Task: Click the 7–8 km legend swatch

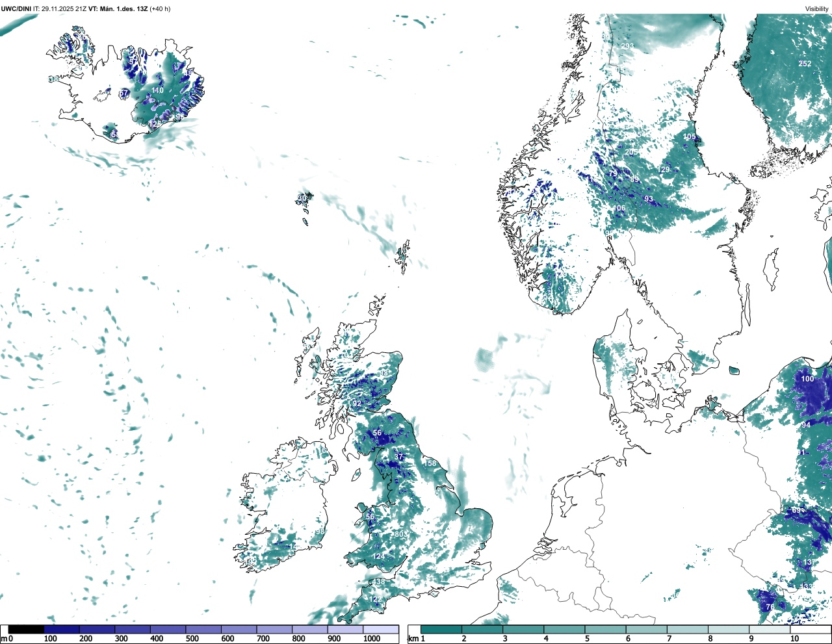Action: [x=687, y=629]
